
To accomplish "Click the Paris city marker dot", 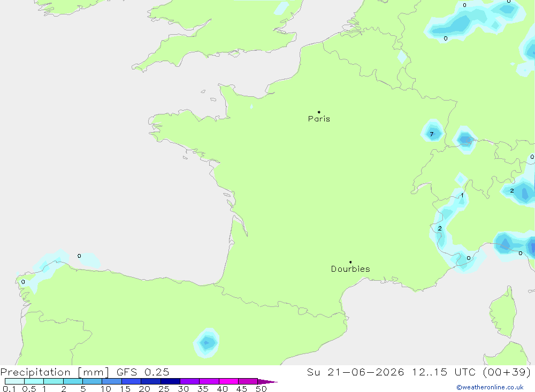I will click(x=319, y=112).
